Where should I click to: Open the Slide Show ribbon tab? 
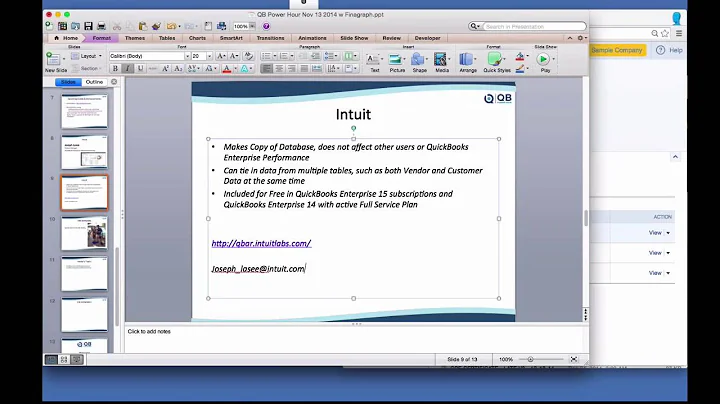coord(354,38)
